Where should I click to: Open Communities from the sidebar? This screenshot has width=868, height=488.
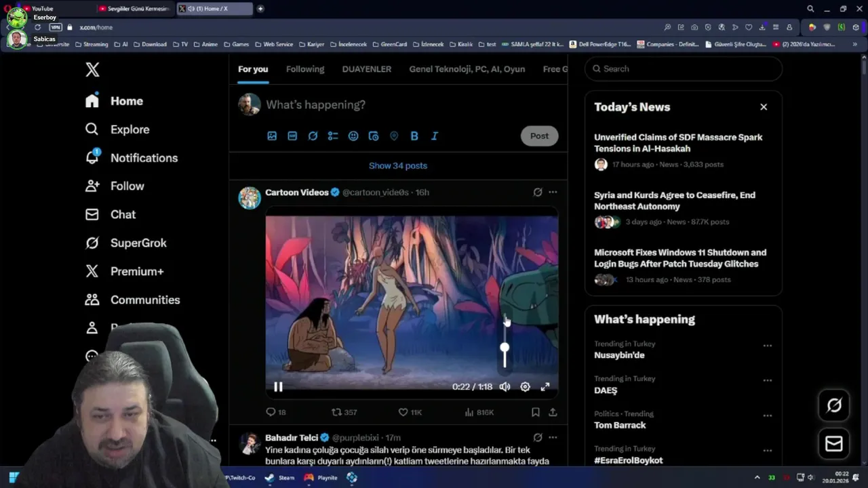coord(132,300)
